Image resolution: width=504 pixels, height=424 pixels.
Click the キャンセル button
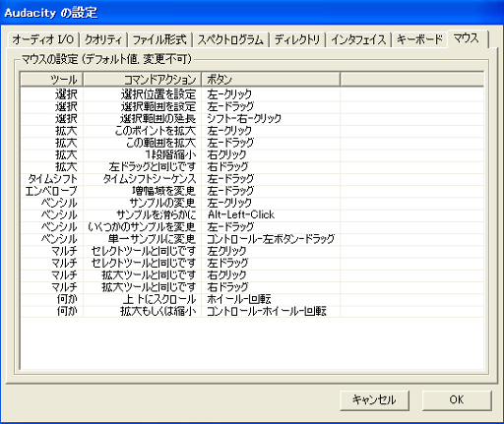[374, 400]
